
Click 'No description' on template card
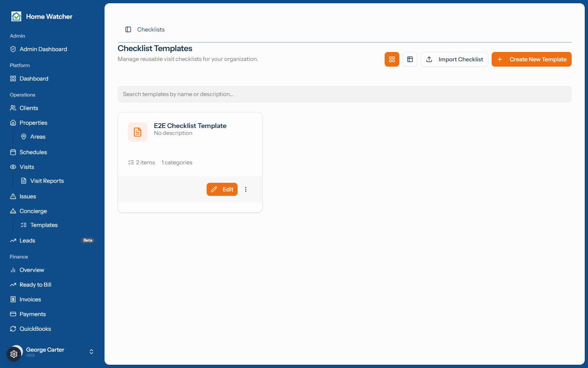(x=173, y=133)
